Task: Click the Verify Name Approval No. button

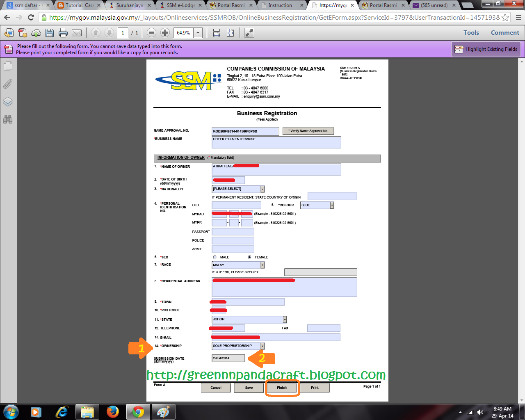Action: 308,131
